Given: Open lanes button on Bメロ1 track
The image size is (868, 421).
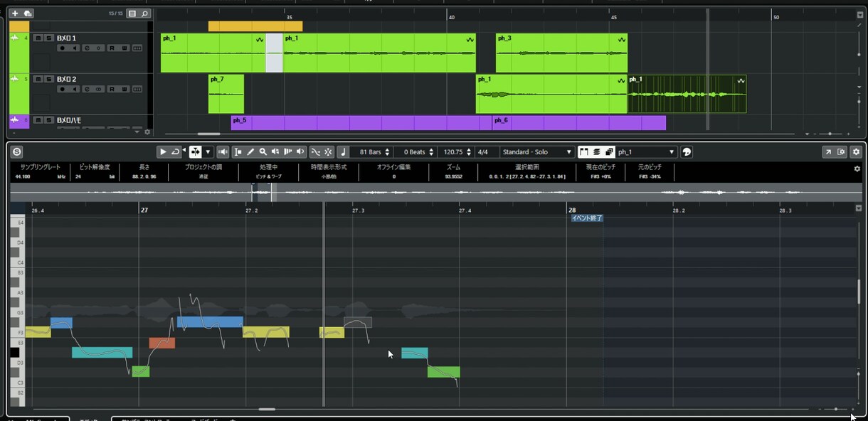Looking at the screenshot, I should click(x=137, y=48).
